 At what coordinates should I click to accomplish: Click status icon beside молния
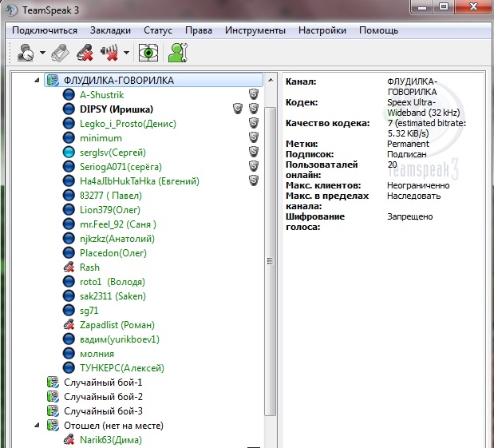point(69,354)
